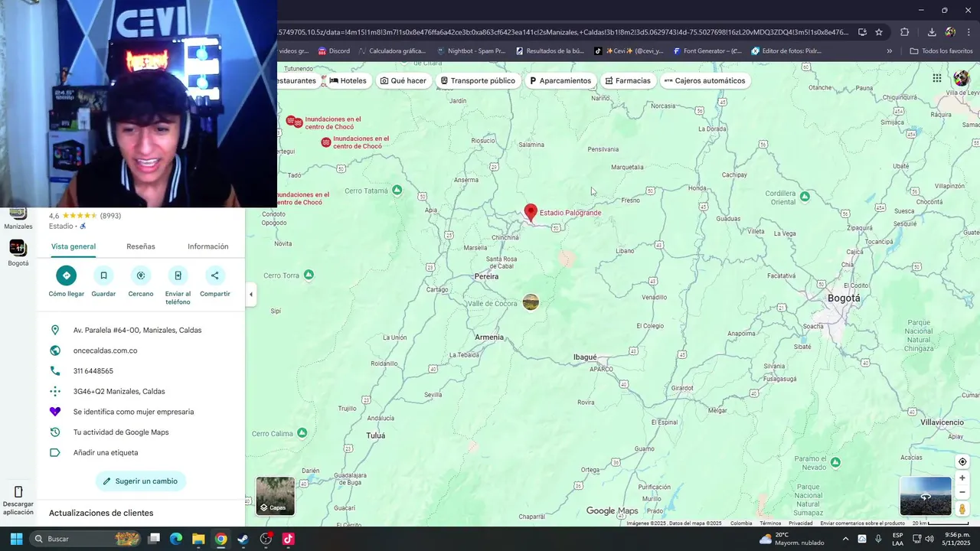
Task: Open the Chrome three-dot menu
Action: coord(969,32)
